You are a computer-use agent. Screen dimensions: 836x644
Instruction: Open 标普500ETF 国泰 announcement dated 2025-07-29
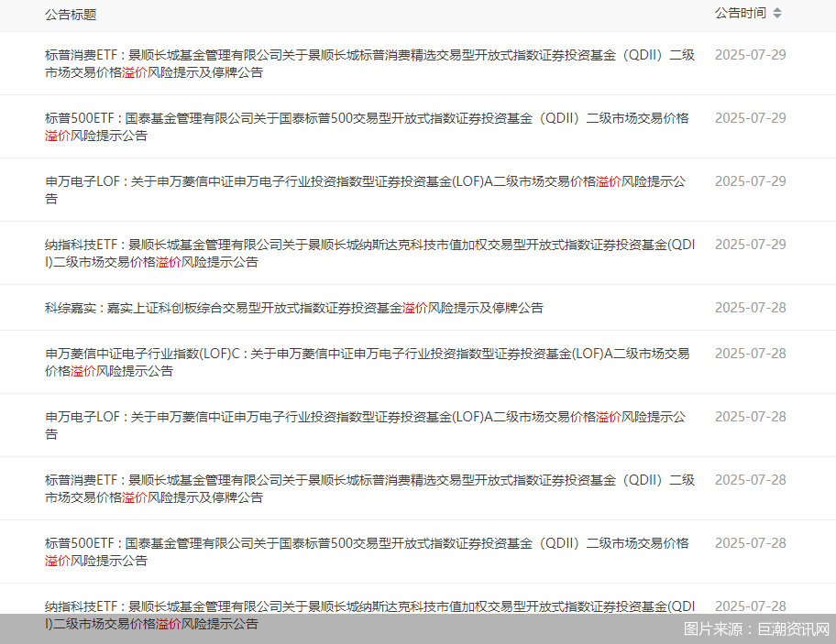[367, 126]
